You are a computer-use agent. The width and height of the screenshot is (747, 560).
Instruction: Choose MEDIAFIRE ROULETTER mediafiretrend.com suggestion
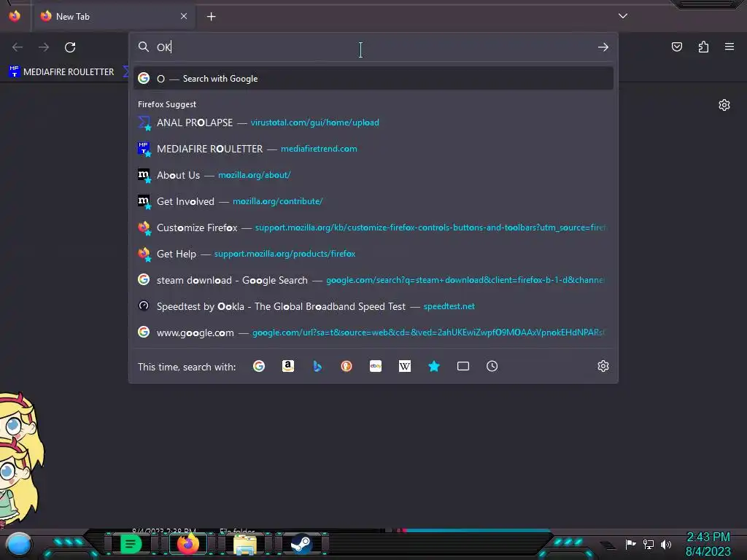pyautogui.click(x=373, y=149)
